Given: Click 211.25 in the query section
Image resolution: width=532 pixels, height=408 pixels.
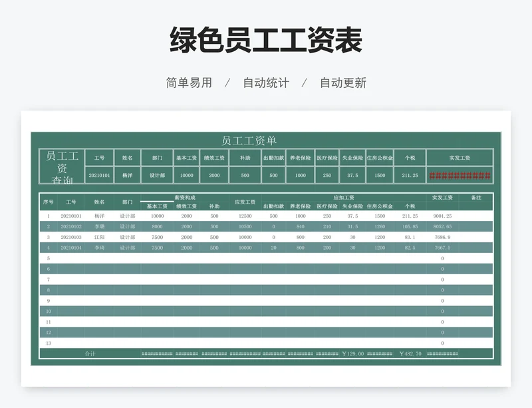Looking at the screenshot, I should coord(410,175).
